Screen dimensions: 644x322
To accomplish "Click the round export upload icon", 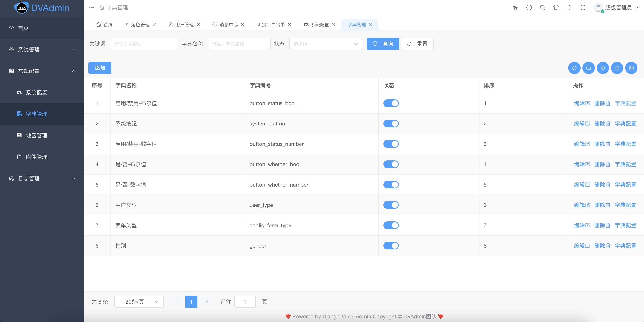I will pyautogui.click(x=617, y=68).
